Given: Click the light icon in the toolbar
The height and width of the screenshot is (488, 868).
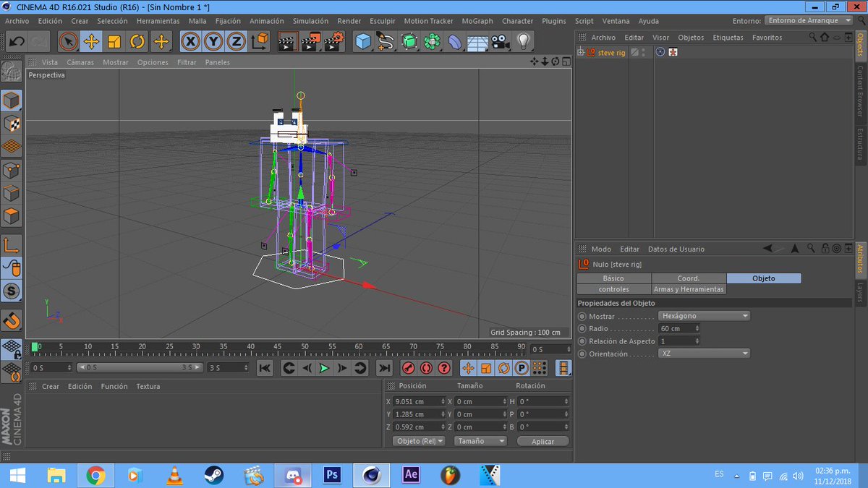Looking at the screenshot, I should click(524, 41).
